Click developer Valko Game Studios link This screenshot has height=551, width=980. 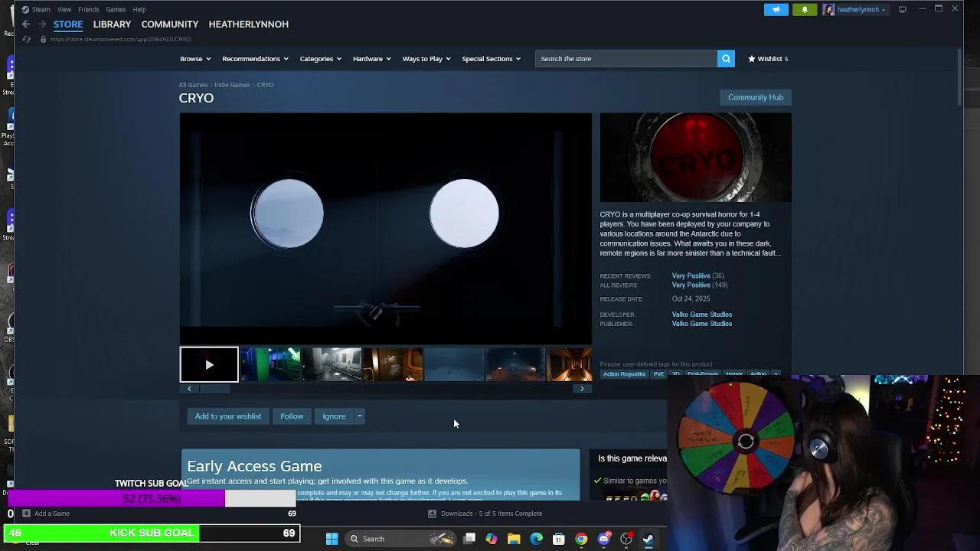pyautogui.click(x=702, y=315)
